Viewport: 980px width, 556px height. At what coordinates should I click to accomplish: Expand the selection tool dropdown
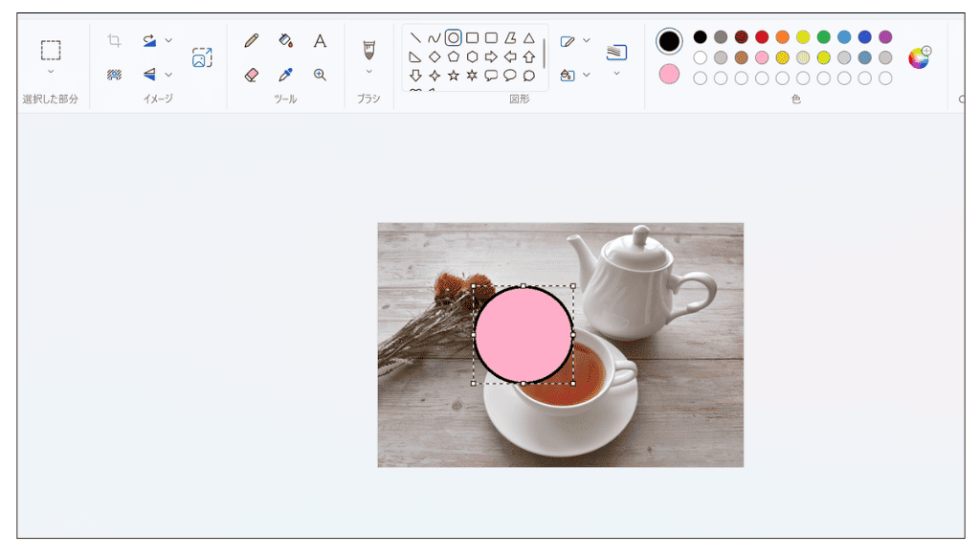(x=51, y=72)
